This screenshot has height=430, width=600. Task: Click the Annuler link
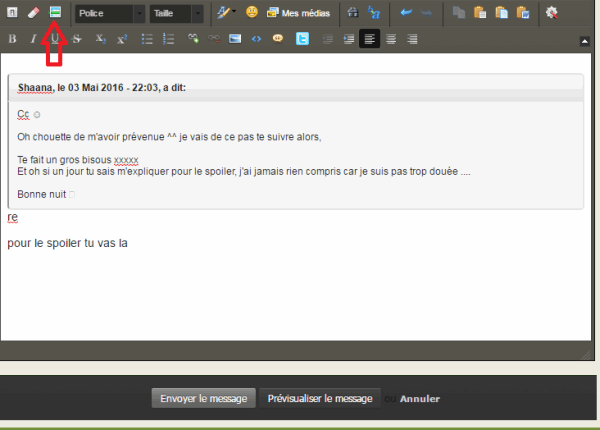[420, 399]
